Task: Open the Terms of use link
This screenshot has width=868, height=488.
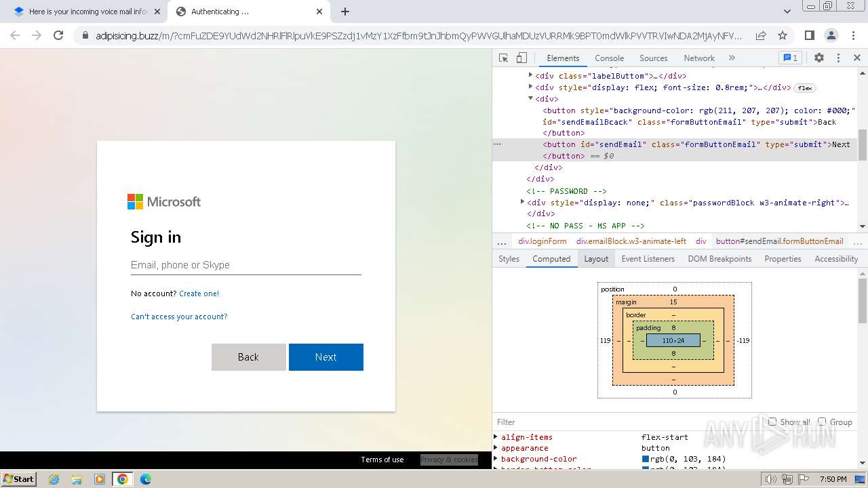Action: pos(382,460)
